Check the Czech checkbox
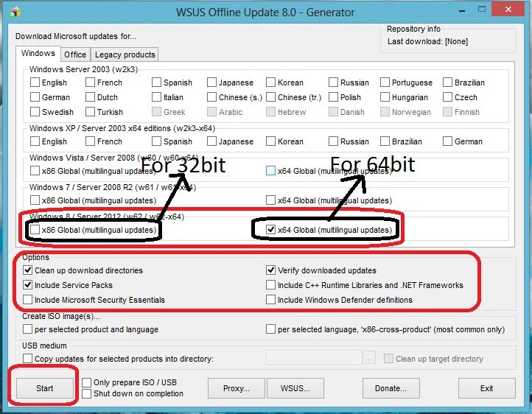This screenshot has height=414, width=532. click(x=447, y=97)
